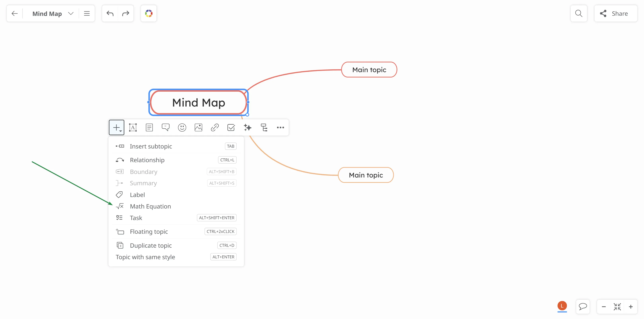The image size is (644, 319).
Task: Insert an image with picture icon
Action: 198,127
